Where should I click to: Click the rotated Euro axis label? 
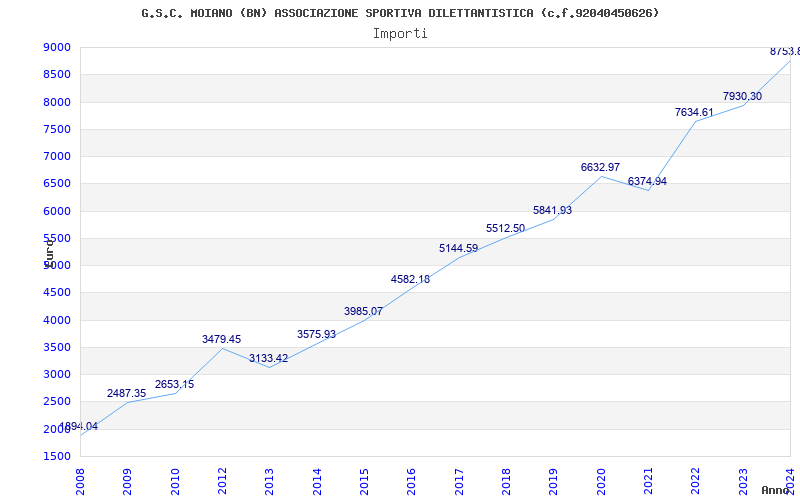tap(49, 252)
